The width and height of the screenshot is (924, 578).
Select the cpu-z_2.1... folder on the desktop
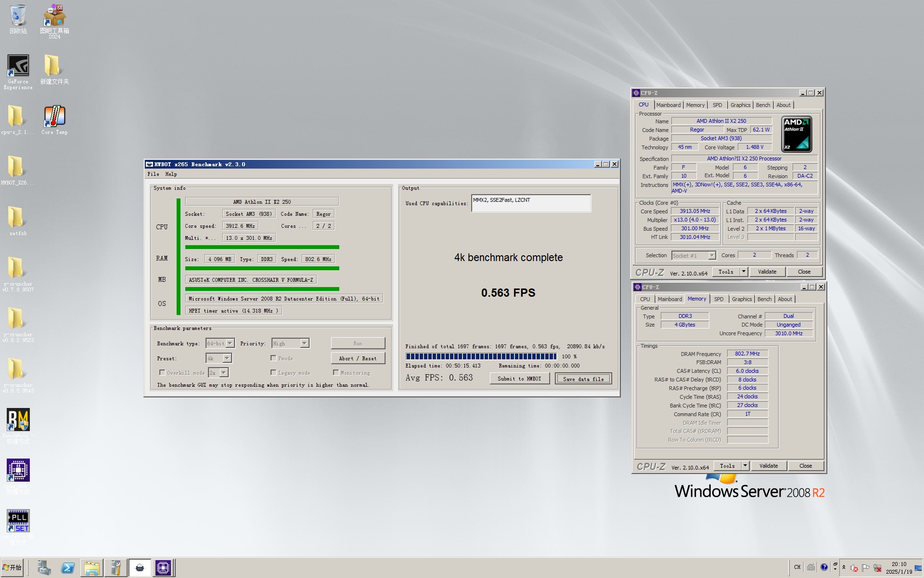tap(17, 120)
